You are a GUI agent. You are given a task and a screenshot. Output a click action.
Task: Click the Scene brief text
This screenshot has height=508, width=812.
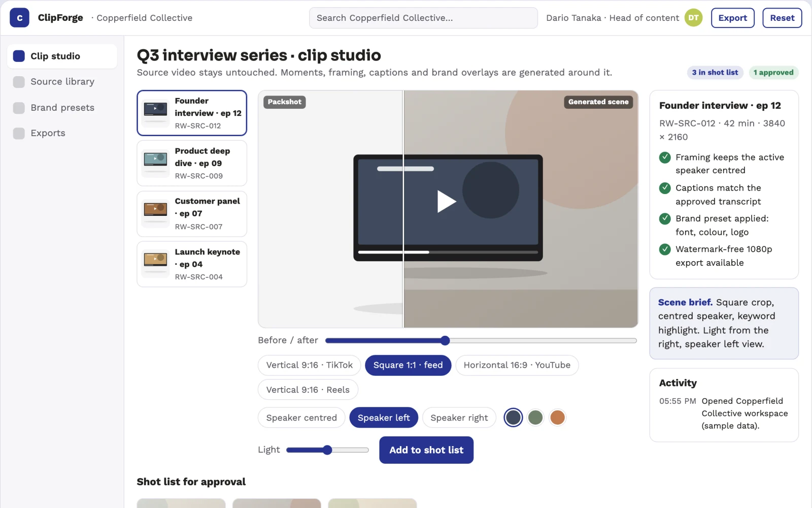pyautogui.click(x=724, y=323)
